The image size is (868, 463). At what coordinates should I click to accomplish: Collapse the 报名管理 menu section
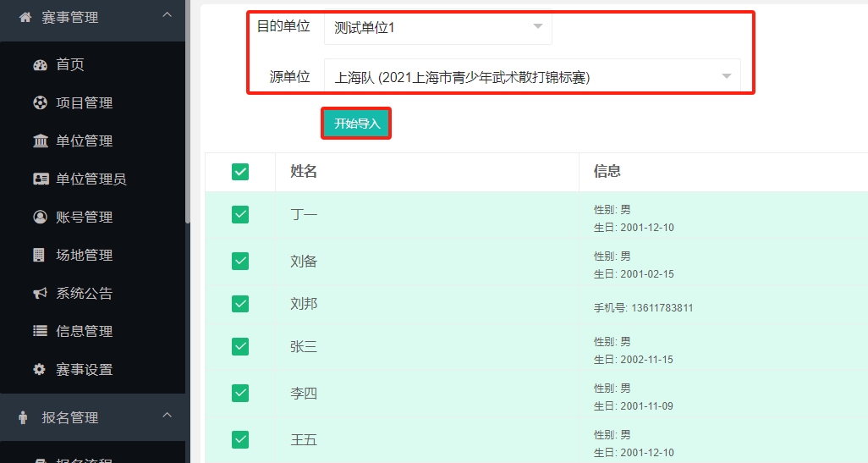(167, 416)
